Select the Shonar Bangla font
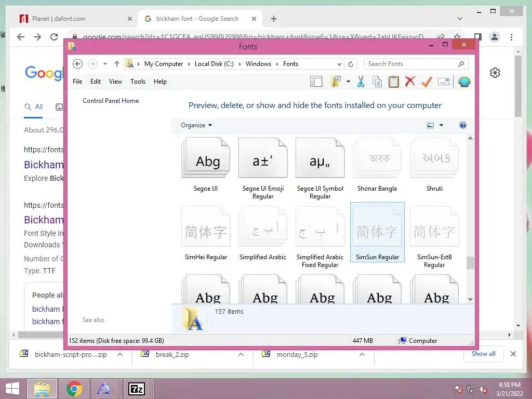Viewport: 532px width, 399px height. 377,165
